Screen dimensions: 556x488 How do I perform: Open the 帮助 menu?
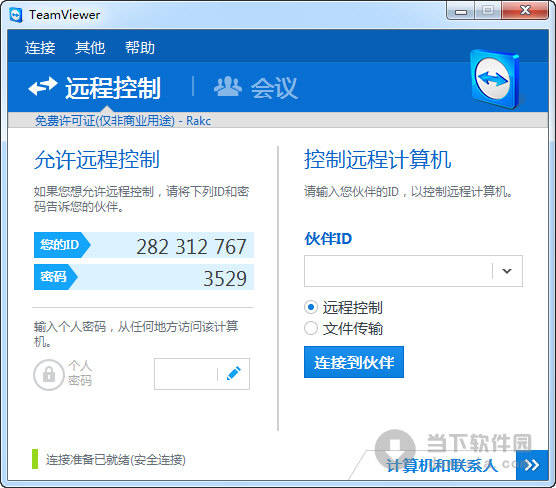pos(140,48)
